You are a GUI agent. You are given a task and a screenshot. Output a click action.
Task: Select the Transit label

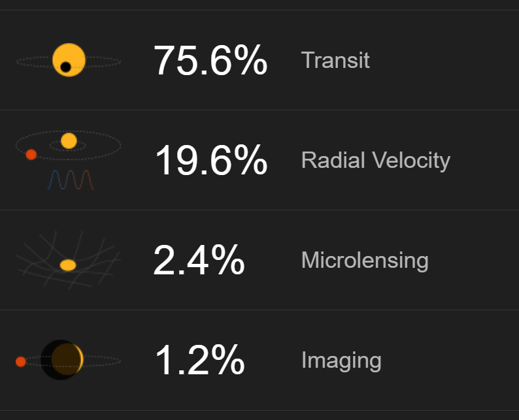click(335, 60)
